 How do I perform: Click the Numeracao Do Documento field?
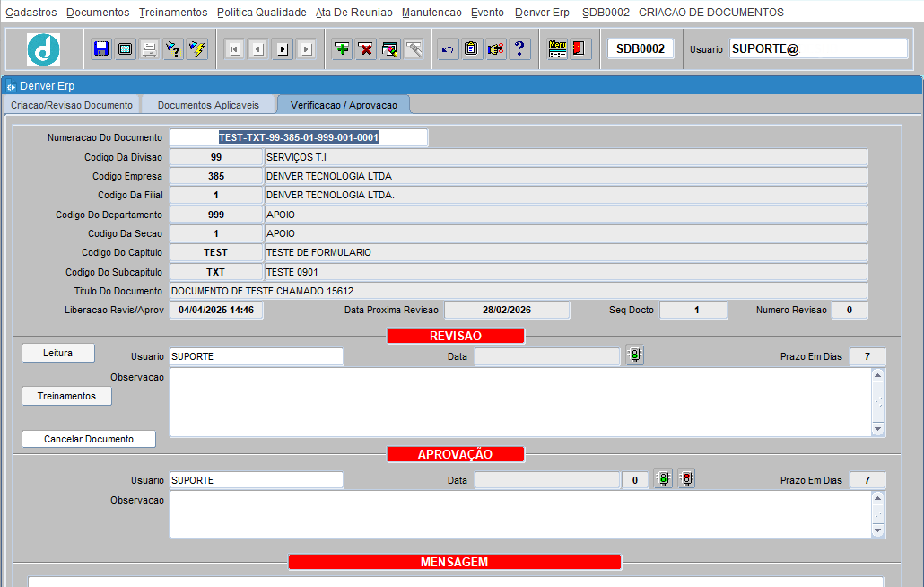click(x=299, y=137)
